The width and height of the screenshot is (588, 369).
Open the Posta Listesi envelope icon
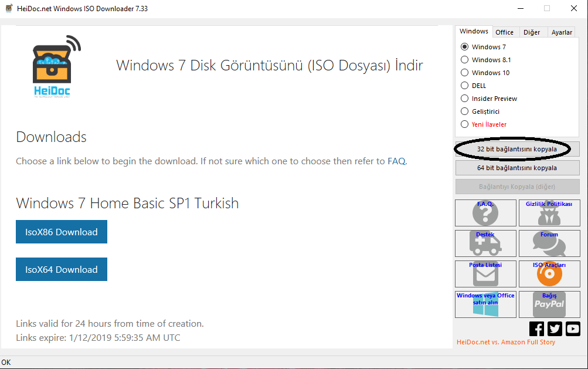click(x=485, y=274)
